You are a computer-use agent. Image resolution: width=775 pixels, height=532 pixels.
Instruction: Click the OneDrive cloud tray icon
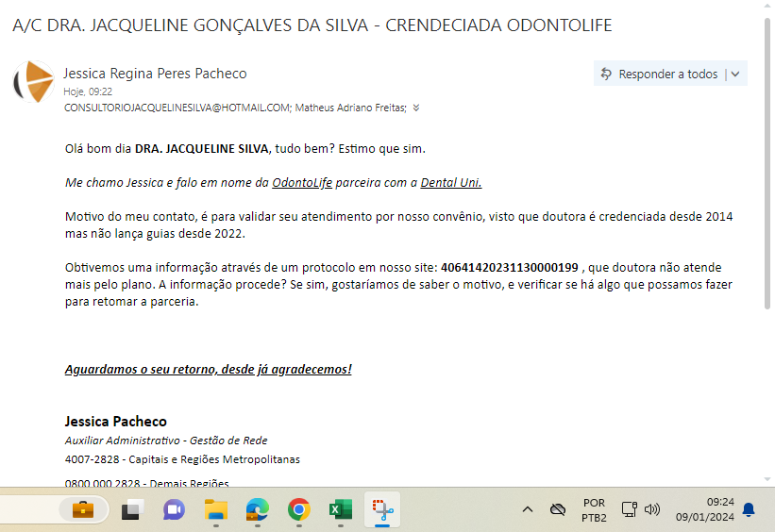558,509
